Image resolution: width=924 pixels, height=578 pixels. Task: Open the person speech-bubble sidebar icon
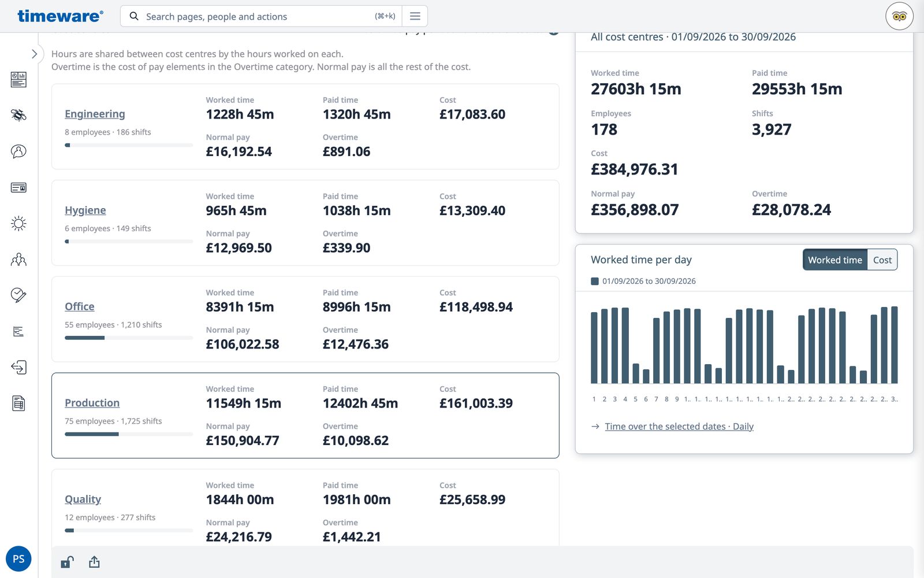tap(18, 151)
